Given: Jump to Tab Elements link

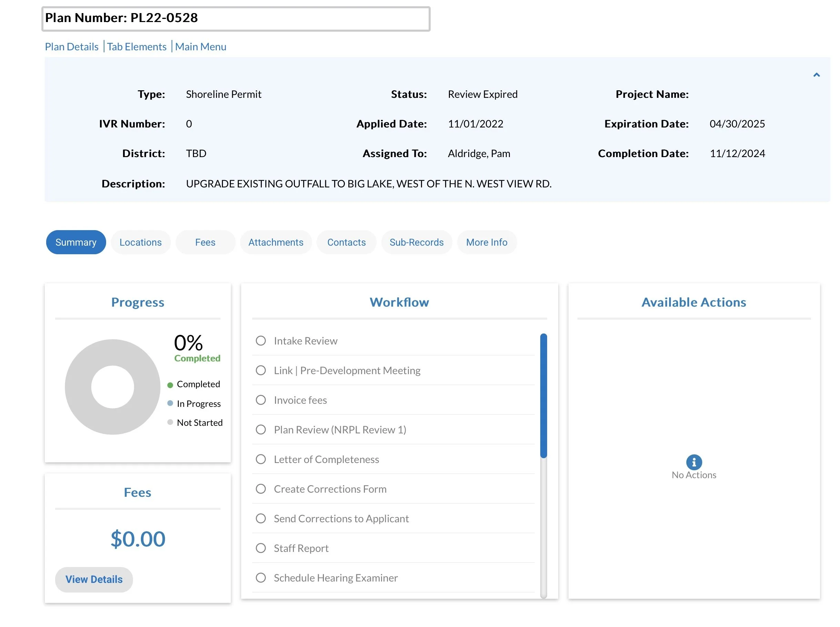Looking at the screenshot, I should pos(137,47).
